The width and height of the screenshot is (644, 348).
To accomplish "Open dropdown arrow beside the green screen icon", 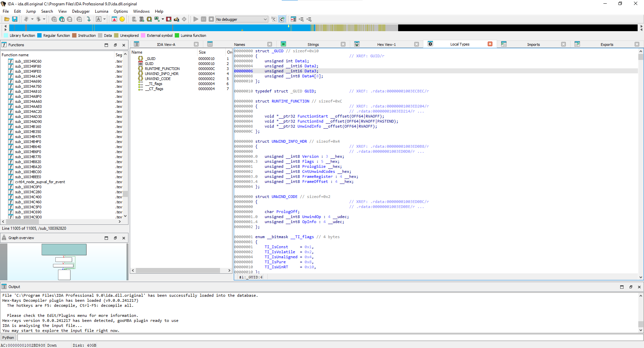I will click(163, 19).
